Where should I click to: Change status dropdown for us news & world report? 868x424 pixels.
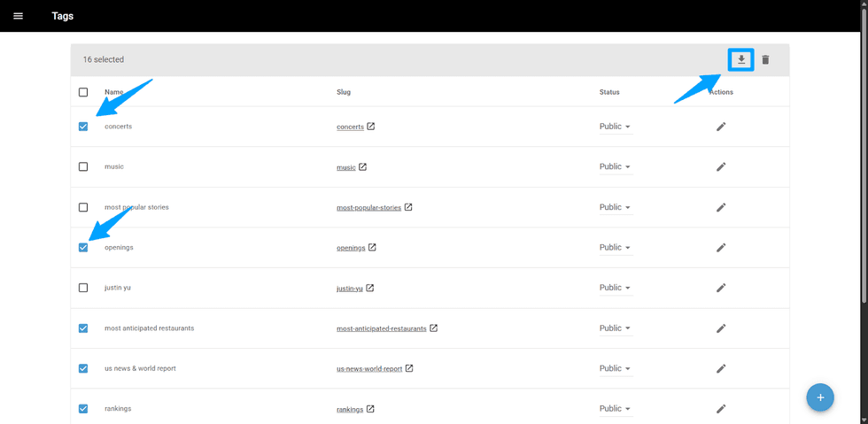click(616, 368)
